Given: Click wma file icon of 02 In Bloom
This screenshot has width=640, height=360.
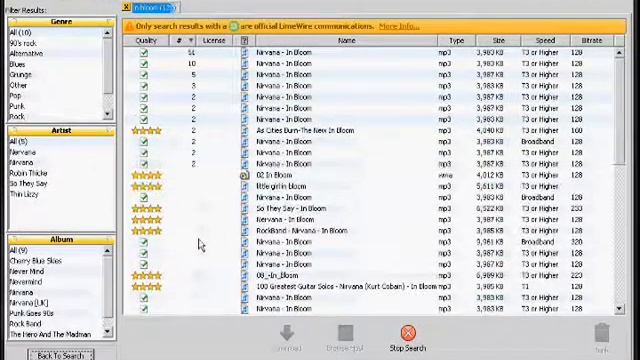Looking at the screenshot, I should pyautogui.click(x=244, y=175).
